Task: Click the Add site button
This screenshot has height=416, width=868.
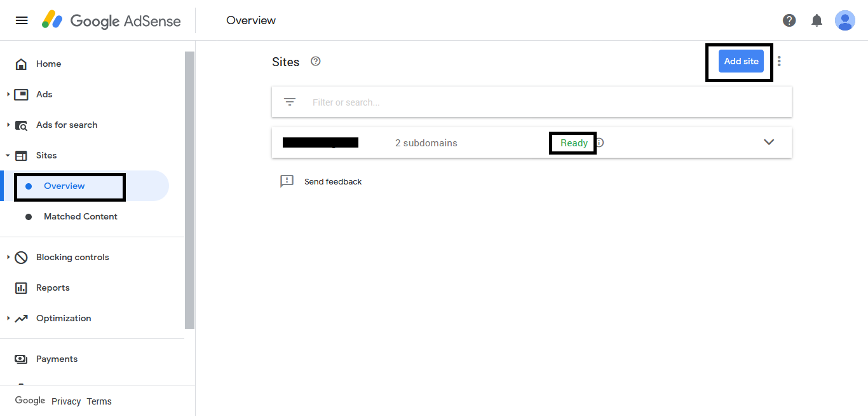Action: tap(741, 62)
